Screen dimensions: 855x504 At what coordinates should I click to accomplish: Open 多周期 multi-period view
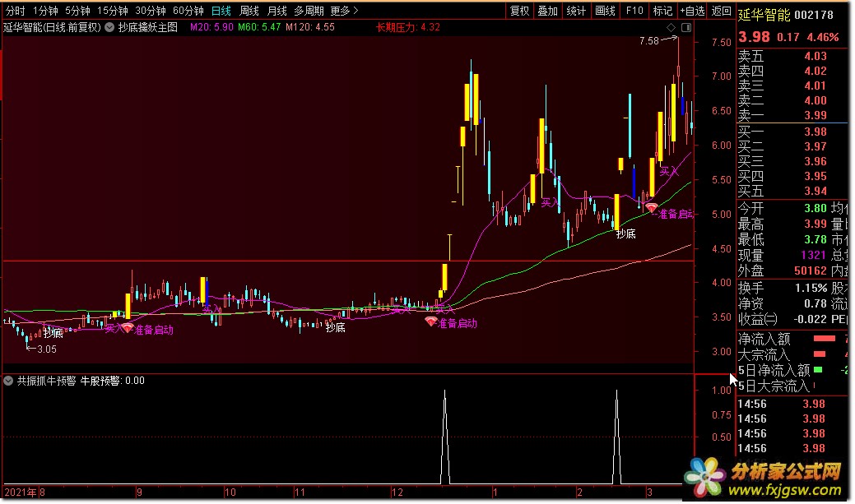pos(309,11)
